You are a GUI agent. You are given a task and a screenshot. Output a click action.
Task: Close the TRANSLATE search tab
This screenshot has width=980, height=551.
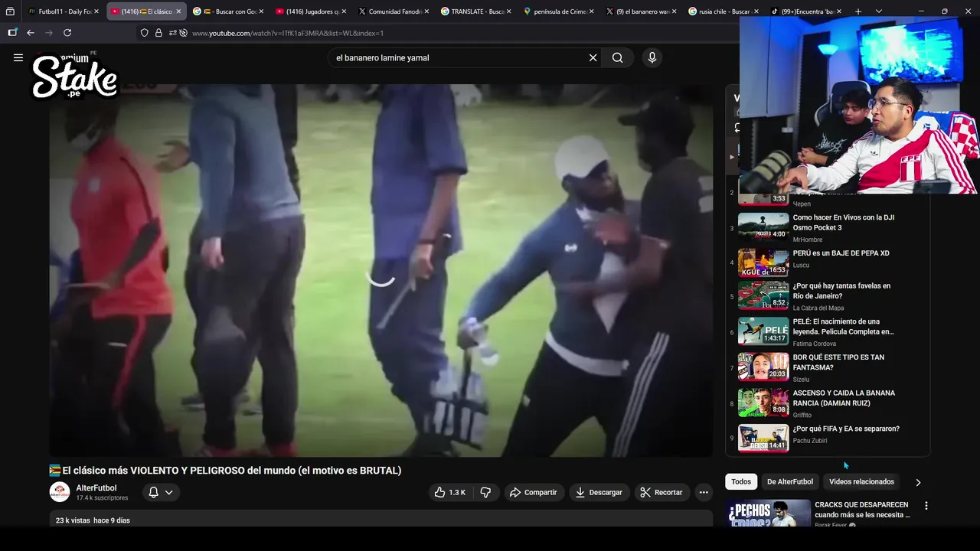point(510,11)
